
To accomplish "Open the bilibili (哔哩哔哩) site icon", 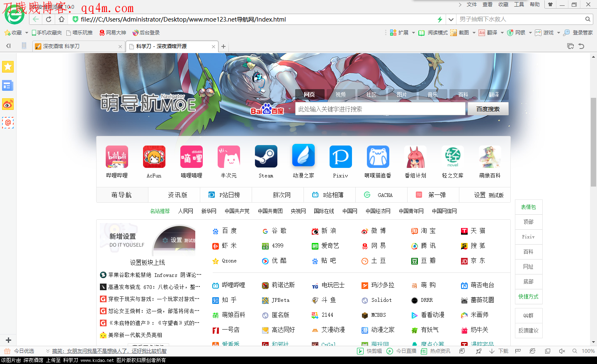I will click(117, 157).
